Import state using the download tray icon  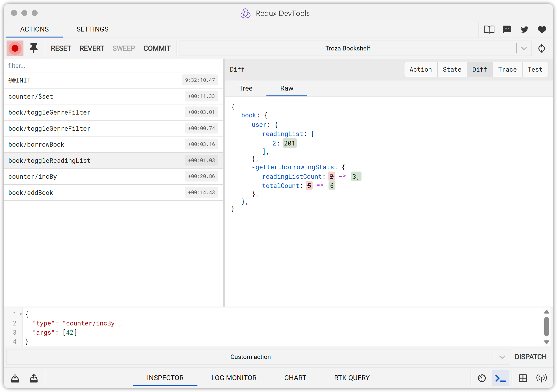pos(15,378)
